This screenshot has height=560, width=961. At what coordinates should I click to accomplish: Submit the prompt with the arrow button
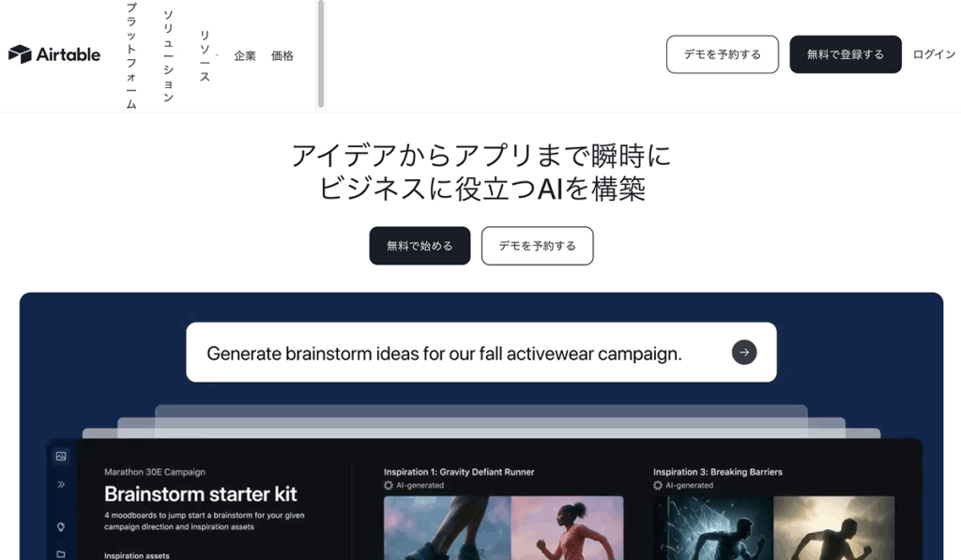point(744,353)
